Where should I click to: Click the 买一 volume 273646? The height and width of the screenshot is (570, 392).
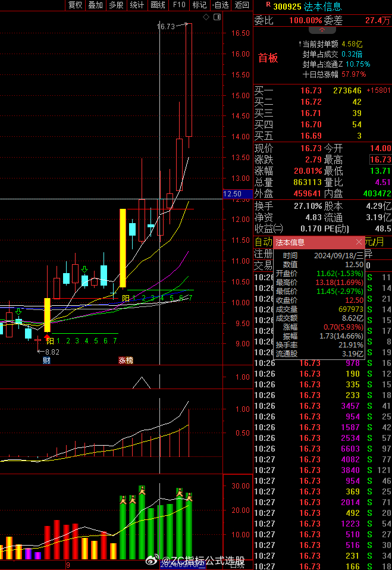(347, 90)
